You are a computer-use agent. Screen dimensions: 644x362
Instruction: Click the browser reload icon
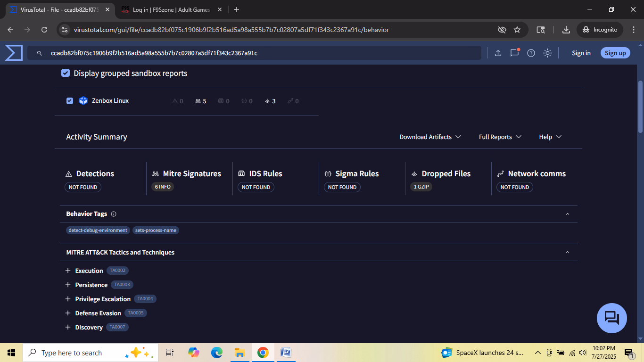click(44, 30)
